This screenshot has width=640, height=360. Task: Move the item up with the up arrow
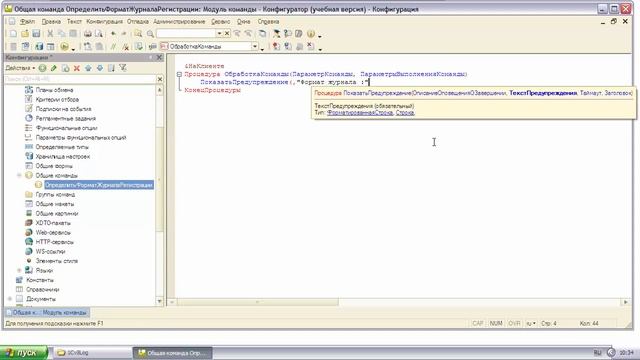88,68
